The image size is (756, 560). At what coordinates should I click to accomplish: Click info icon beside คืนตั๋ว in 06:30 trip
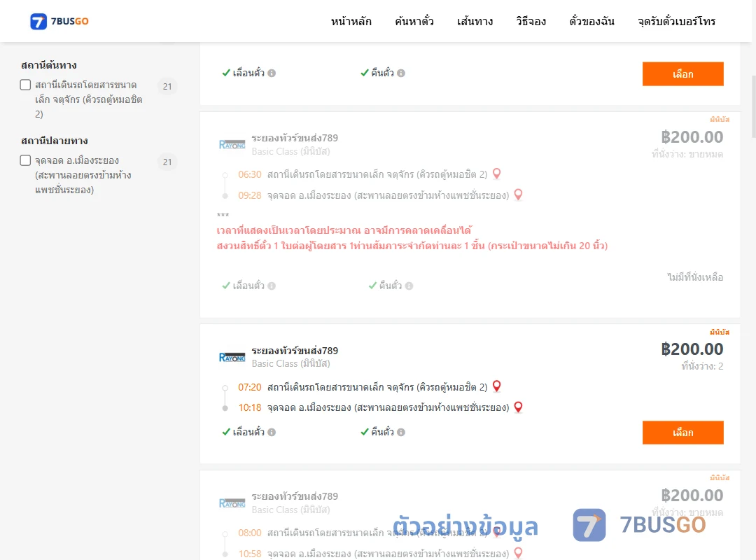pos(409,286)
